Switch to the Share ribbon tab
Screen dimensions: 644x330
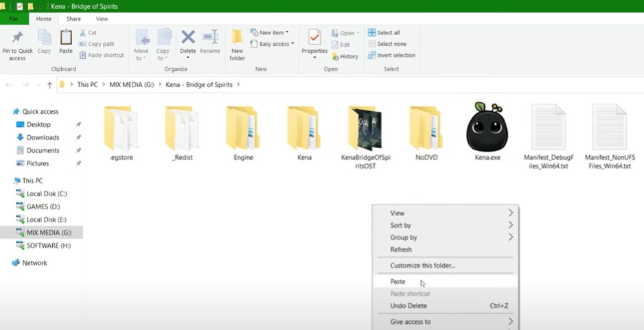tap(73, 19)
